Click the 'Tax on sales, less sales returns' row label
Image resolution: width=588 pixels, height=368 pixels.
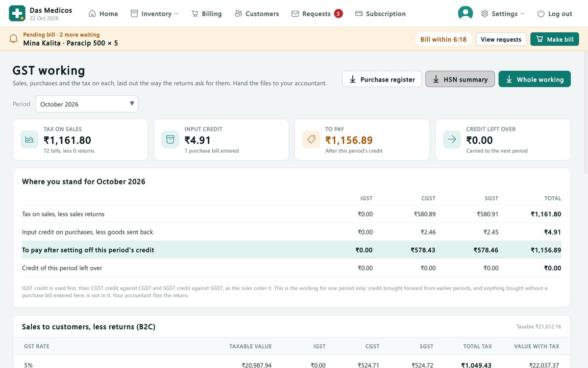click(63, 214)
